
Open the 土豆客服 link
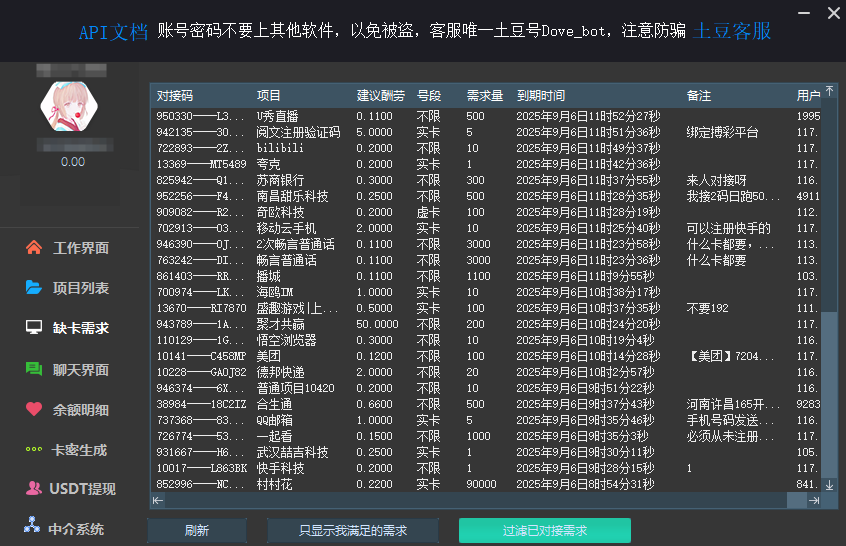coord(732,31)
